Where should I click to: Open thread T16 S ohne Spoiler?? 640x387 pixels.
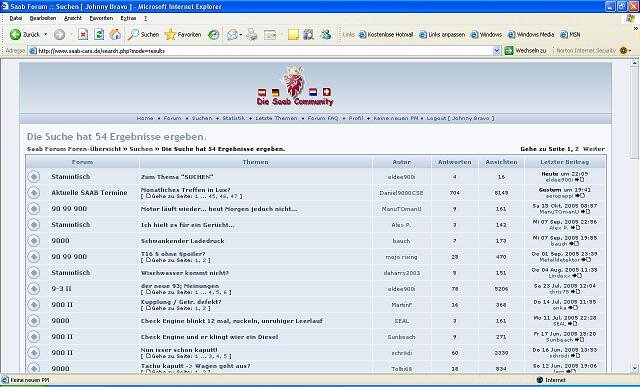[173, 254]
